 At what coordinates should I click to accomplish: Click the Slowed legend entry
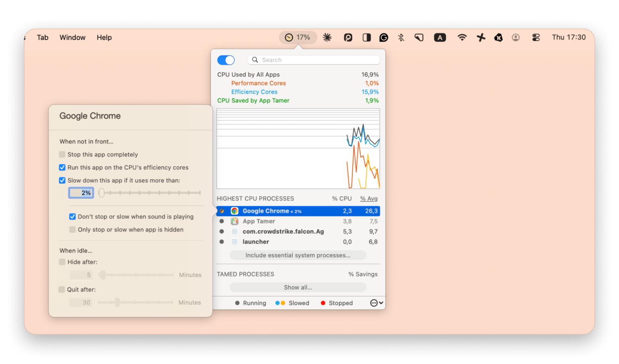(292, 303)
